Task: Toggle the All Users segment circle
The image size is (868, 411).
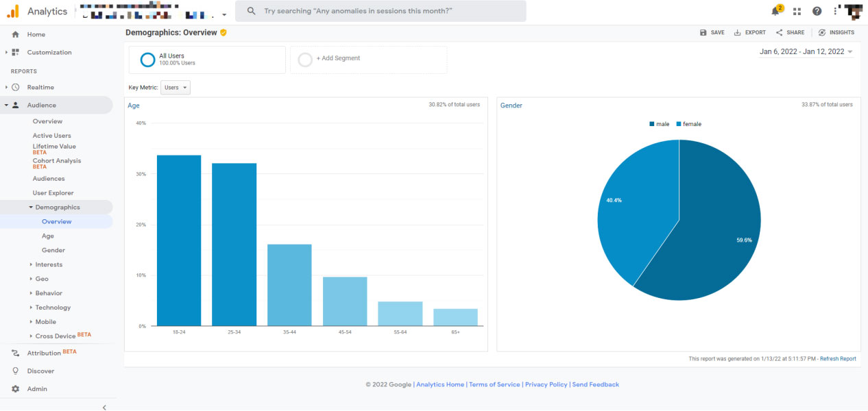Action: [x=147, y=60]
